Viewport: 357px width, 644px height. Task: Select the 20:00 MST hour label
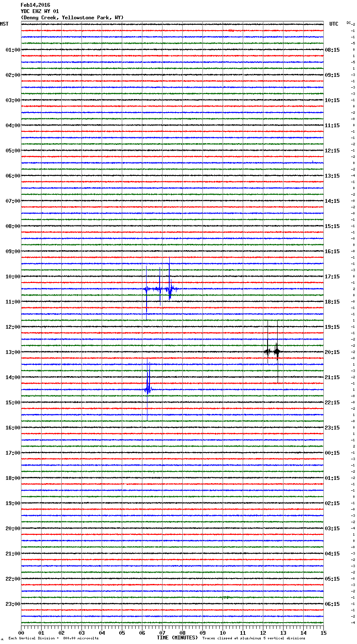point(13,529)
